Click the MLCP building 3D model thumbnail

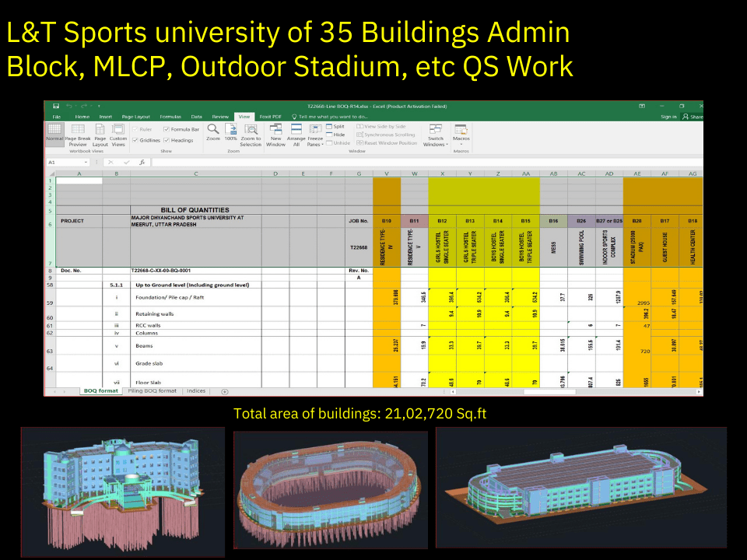tap(581, 487)
